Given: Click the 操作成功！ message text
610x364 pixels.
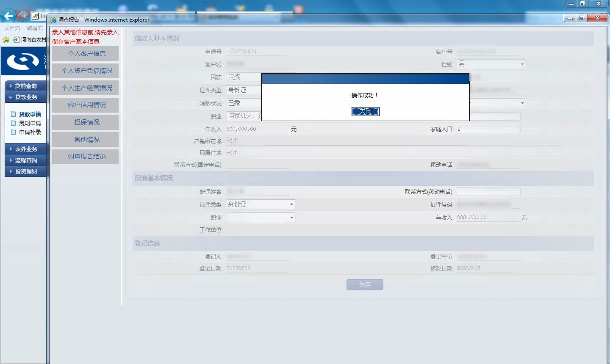Looking at the screenshot, I should [365, 95].
